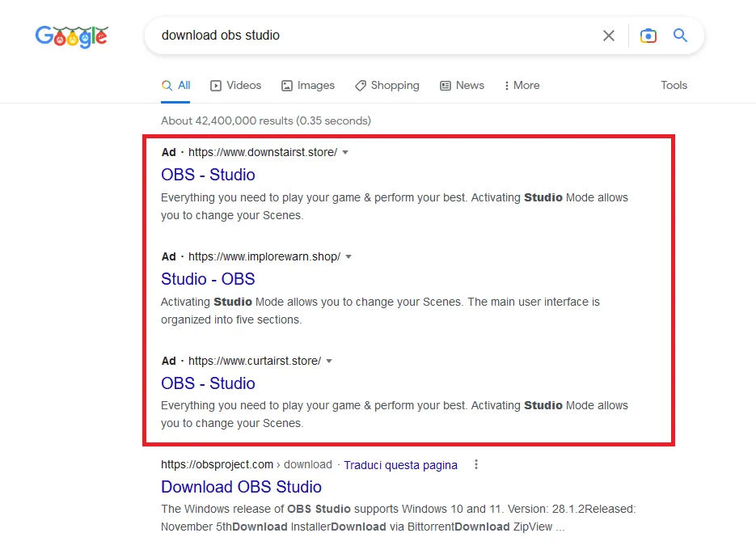Expand the implorewarn.shop ad dropdown arrow
The width and height of the screenshot is (756, 550).
[x=348, y=256]
